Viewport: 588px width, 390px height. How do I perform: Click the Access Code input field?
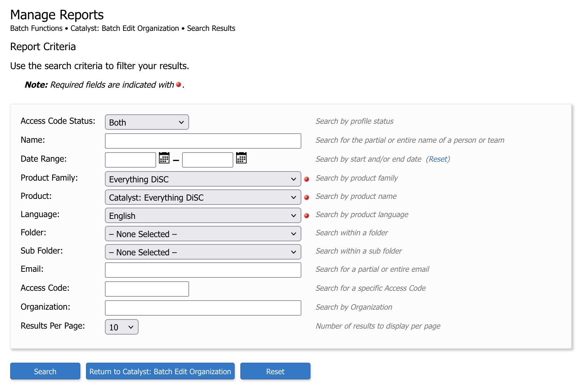click(147, 289)
